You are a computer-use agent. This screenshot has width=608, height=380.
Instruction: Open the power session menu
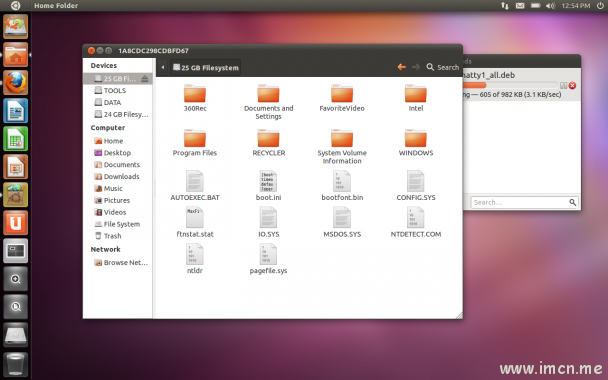pos(600,5)
